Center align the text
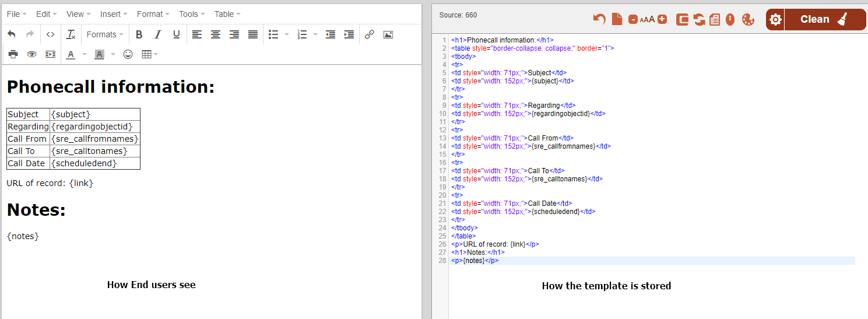The width and height of the screenshot is (868, 319). tap(216, 34)
